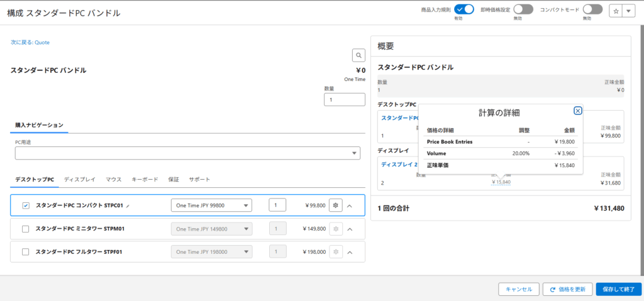Click the 保存して終了 button
Viewport: 644px width, 301px height.
[x=618, y=289]
